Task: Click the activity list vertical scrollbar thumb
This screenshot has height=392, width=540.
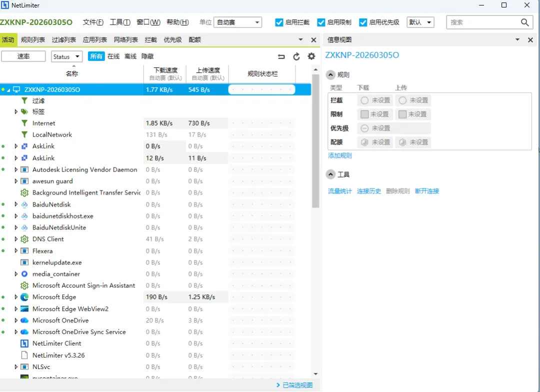Action: point(315,141)
